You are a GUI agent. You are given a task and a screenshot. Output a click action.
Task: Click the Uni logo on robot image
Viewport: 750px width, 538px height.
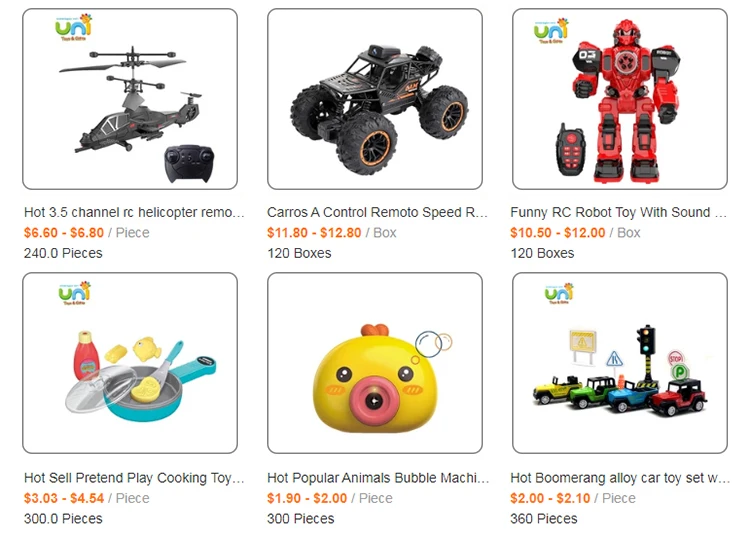551,31
